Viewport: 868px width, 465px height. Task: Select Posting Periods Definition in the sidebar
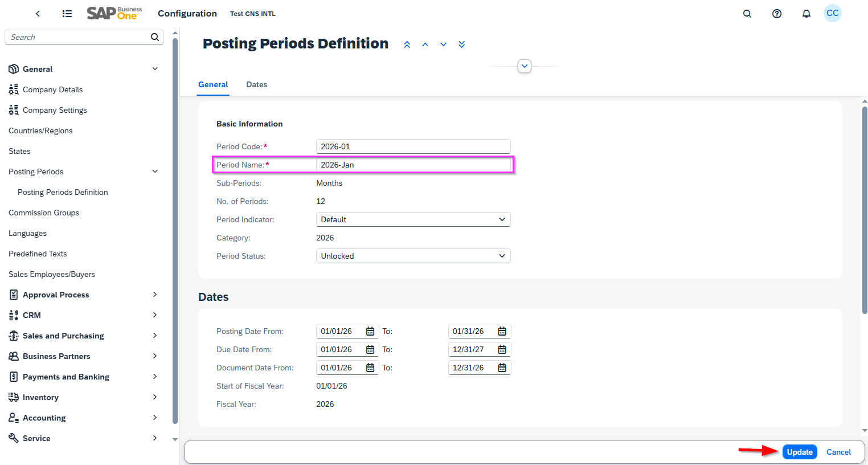tap(63, 192)
